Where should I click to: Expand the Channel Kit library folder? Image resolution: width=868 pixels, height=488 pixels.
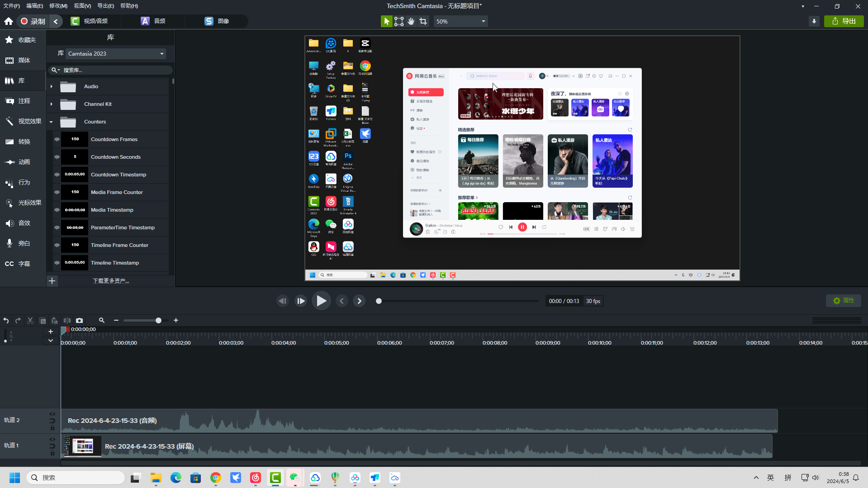tap(51, 104)
